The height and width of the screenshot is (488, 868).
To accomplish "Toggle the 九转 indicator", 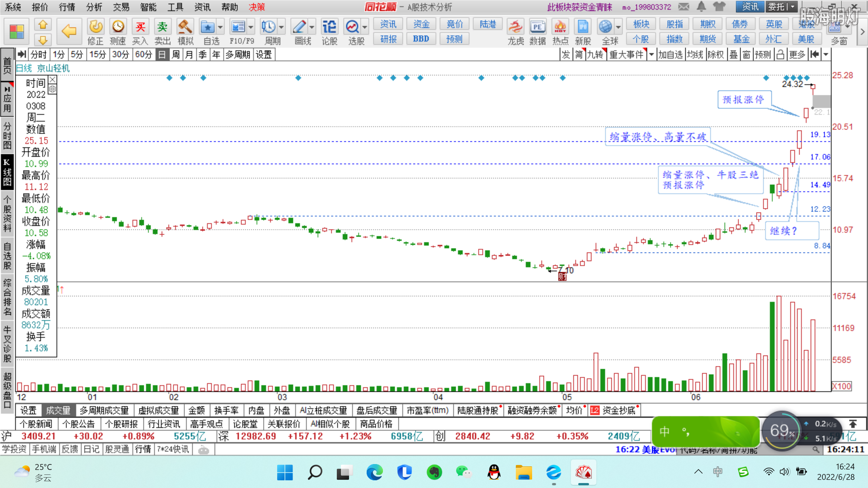I will point(595,55).
